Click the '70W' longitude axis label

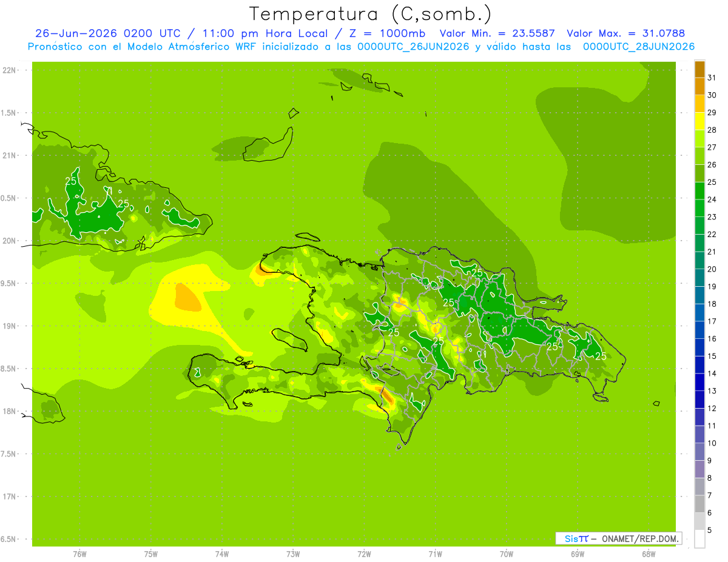pos(507,554)
